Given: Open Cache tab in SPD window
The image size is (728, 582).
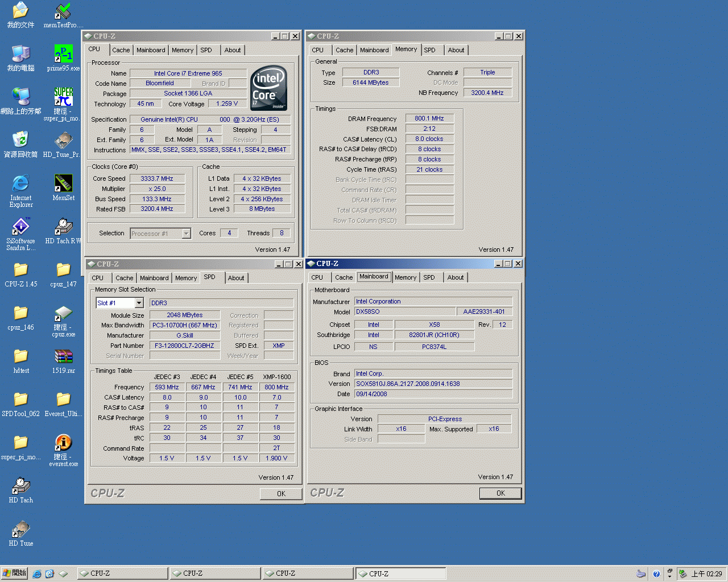Looking at the screenshot, I should (x=124, y=278).
